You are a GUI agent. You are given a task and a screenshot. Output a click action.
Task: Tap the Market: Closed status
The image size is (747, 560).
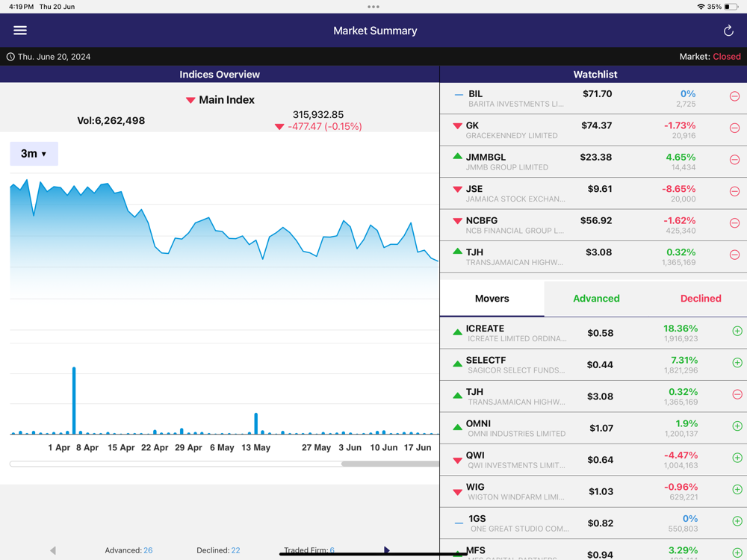point(710,57)
